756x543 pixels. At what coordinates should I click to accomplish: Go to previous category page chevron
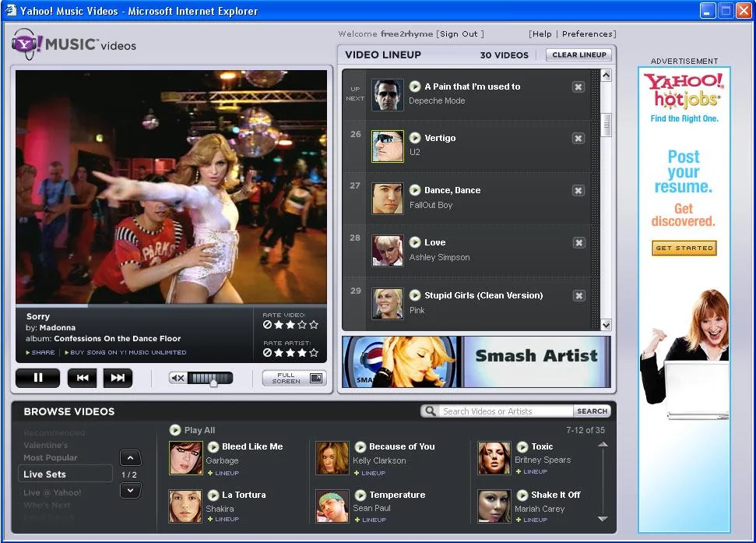(x=130, y=457)
